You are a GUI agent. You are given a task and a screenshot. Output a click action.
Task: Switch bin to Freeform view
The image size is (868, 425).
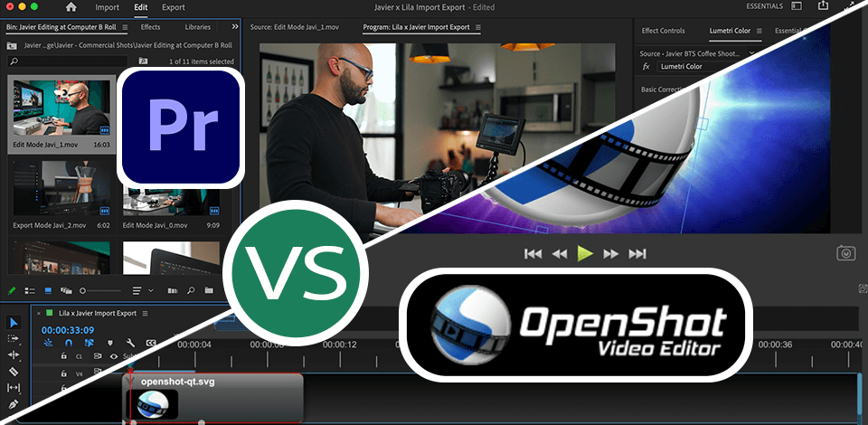pos(66,290)
